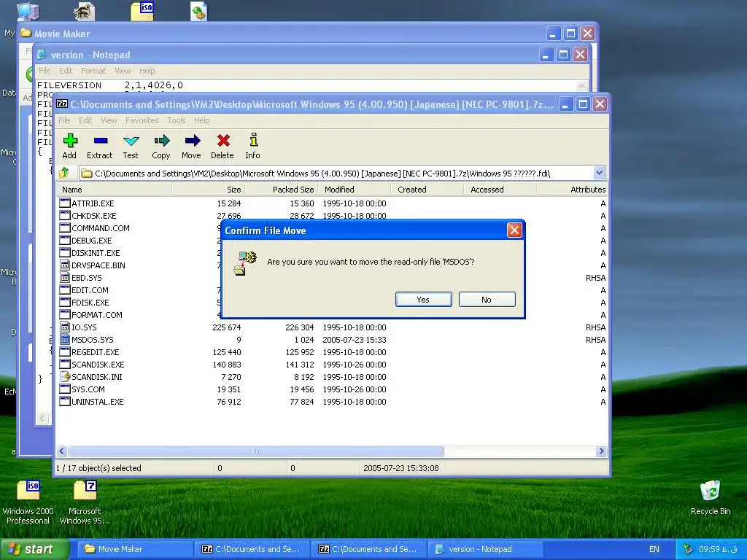The width and height of the screenshot is (747, 560).
Task: Open the Edit menu in 7-Zip
Action: point(85,120)
